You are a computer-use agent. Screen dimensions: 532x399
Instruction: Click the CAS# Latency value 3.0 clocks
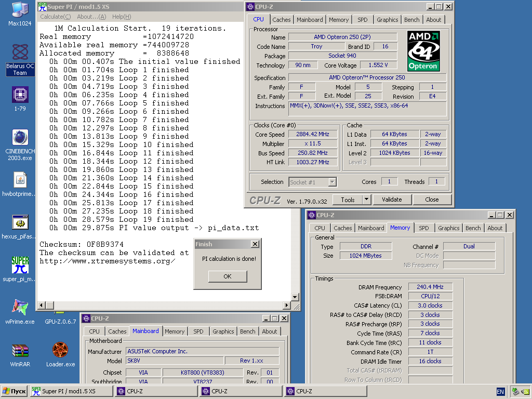pyautogui.click(x=430, y=305)
